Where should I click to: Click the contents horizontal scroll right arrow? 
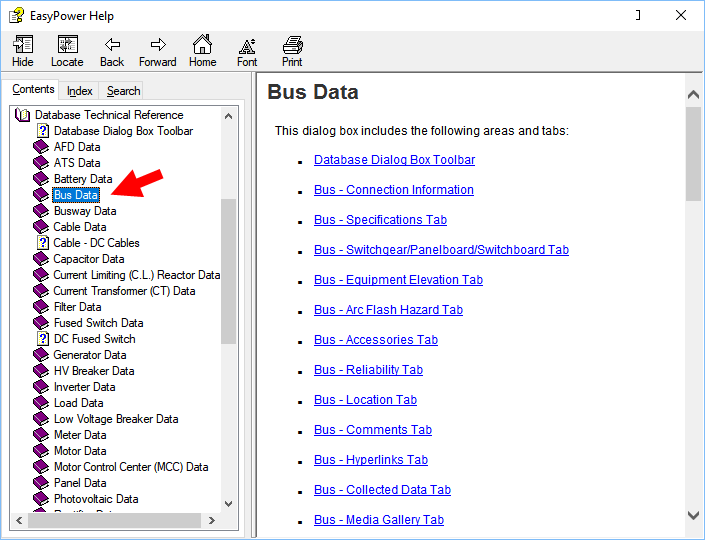click(x=211, y=520)
